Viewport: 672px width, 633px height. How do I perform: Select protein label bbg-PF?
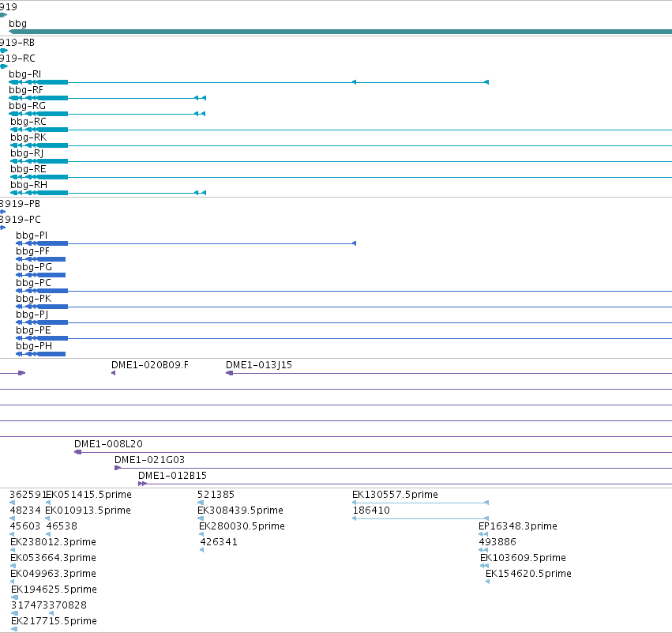point(32,251)
